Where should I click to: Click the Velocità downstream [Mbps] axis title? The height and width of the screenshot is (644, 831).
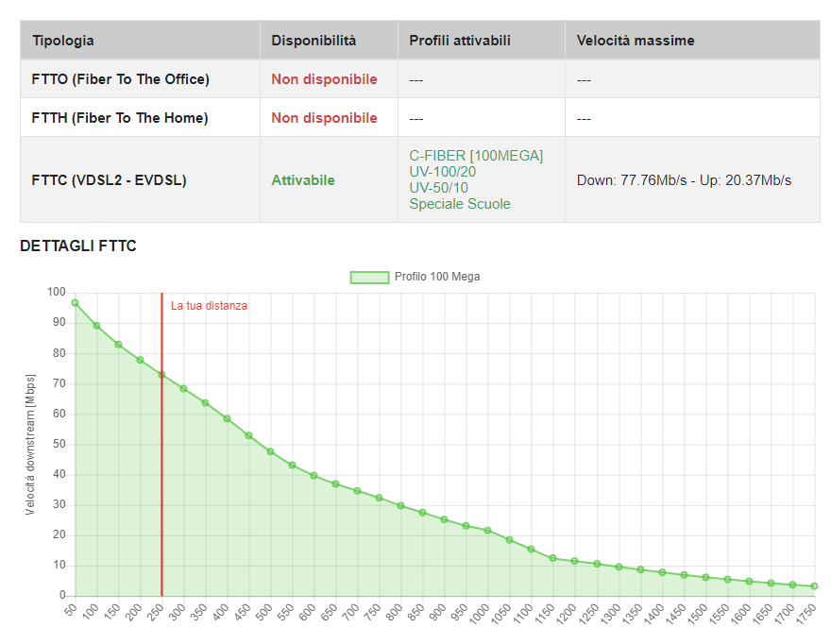click(x=30, y=444)
